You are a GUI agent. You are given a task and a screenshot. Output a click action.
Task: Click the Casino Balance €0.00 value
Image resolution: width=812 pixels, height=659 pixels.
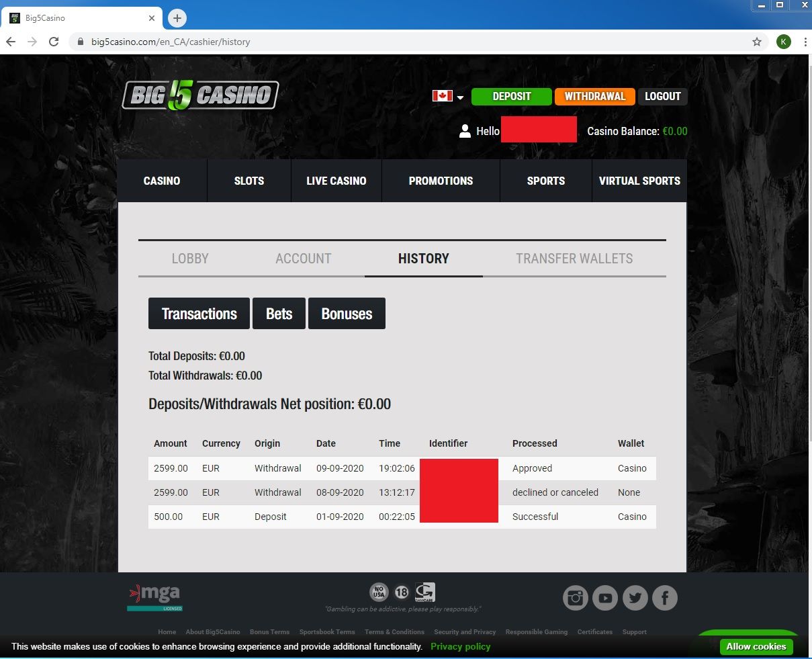[675, 131]
